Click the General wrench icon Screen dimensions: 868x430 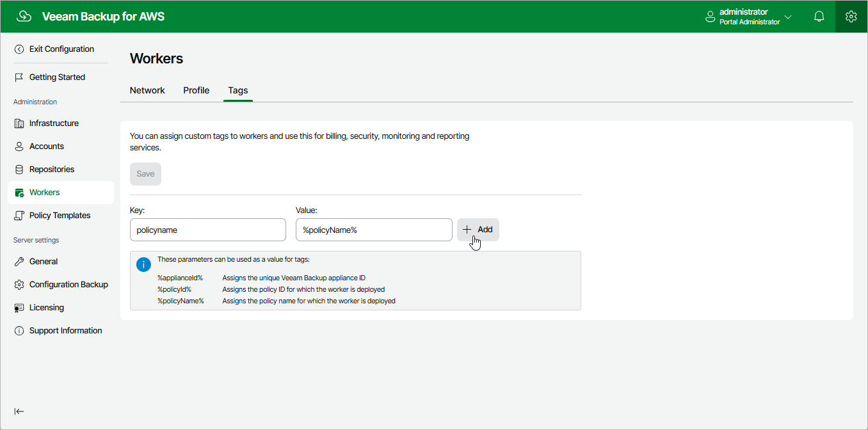coord(19,262)
